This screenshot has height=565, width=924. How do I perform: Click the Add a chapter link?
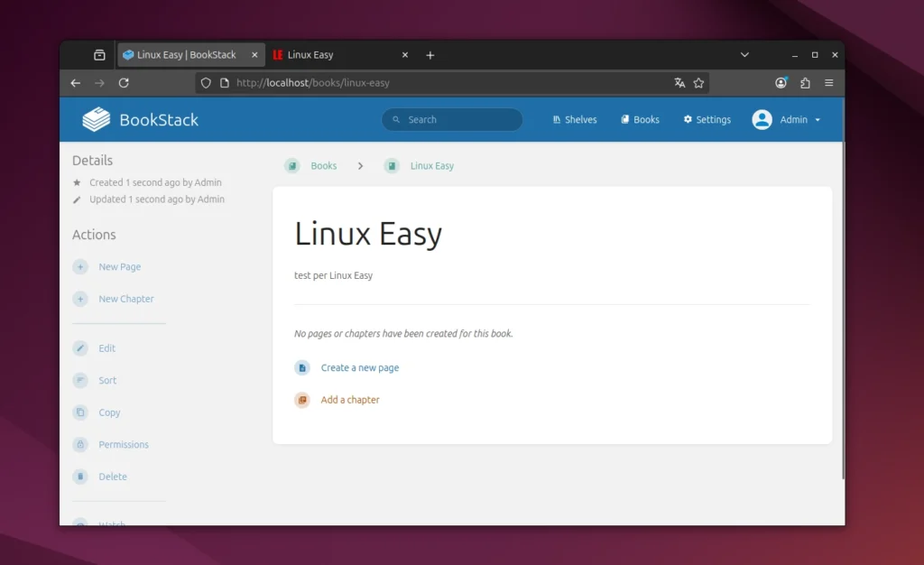[x=350, y=399]
